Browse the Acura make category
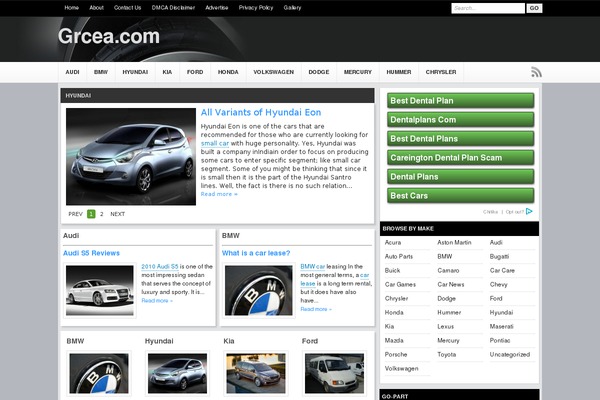 point(393,243)
